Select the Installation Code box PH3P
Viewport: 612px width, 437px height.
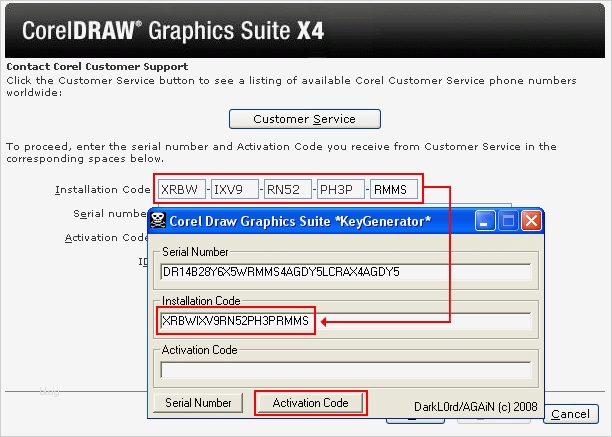(341, 189)
